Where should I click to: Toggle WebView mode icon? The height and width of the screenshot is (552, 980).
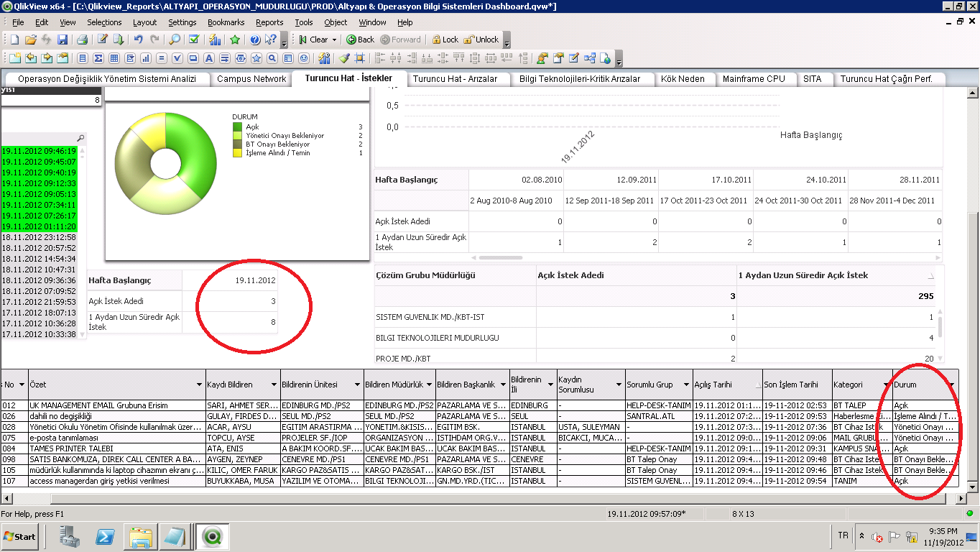[605, 58]
